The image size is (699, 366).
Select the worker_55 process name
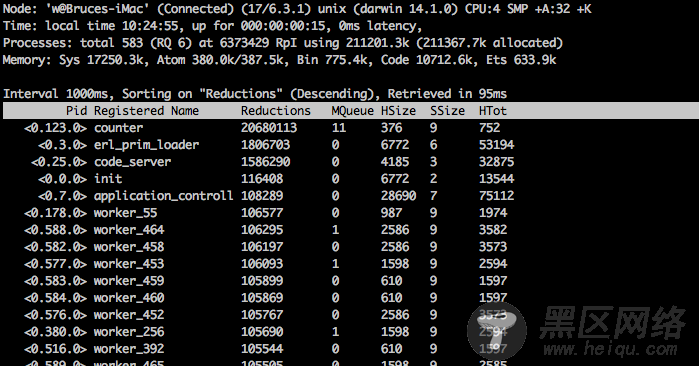pos(125,213)
